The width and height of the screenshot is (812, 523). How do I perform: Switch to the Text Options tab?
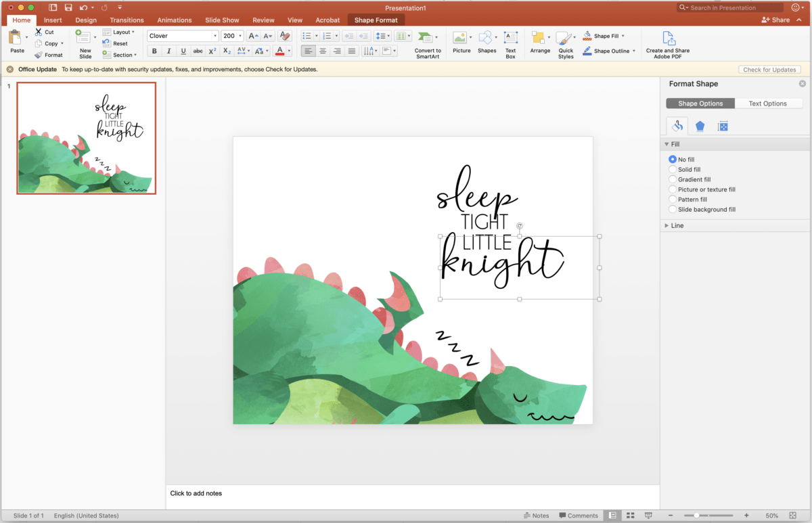tap(769, 103)
